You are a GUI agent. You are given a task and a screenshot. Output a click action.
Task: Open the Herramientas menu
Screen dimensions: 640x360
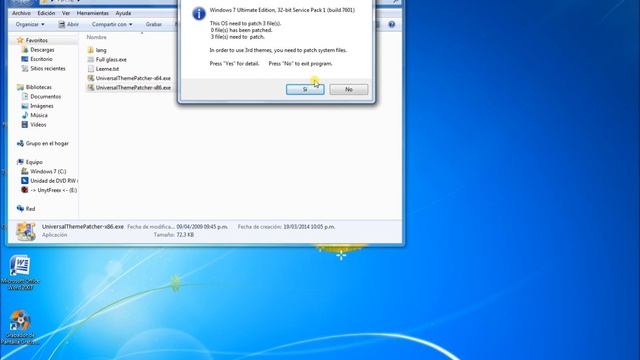[93, 13]
